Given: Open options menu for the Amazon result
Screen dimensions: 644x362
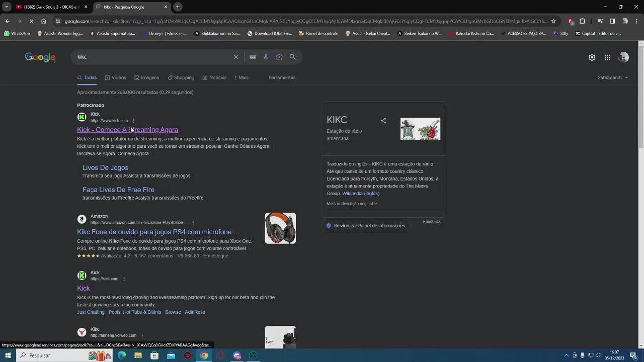Looking at the screenshot, I should [193, 222].
